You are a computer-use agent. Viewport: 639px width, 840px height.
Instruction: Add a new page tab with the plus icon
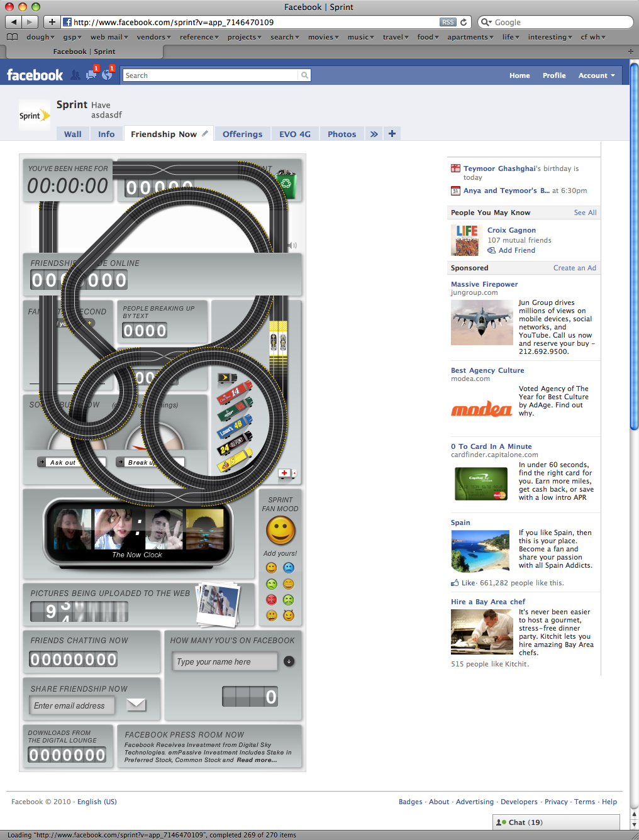(392, 133)
